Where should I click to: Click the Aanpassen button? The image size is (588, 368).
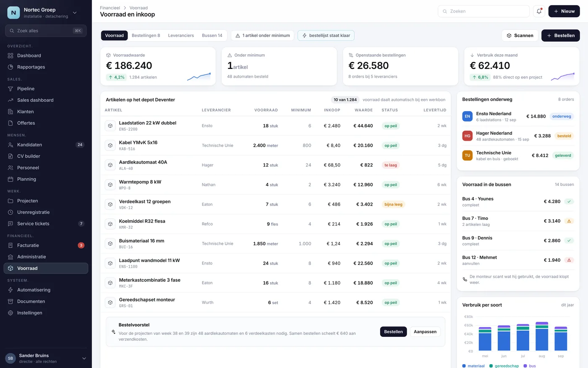(425, 331)
